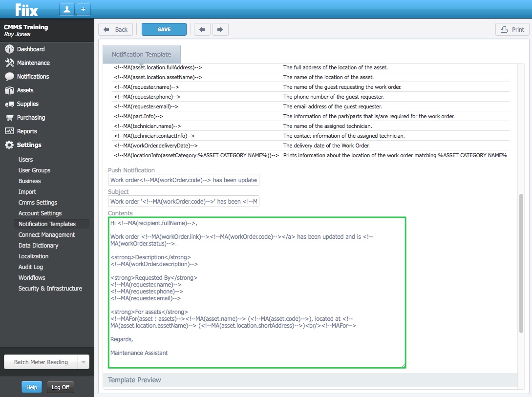This screenshot has height=397, width=532.
Task: Open Audit Log
Action: [x=31, y=267]
